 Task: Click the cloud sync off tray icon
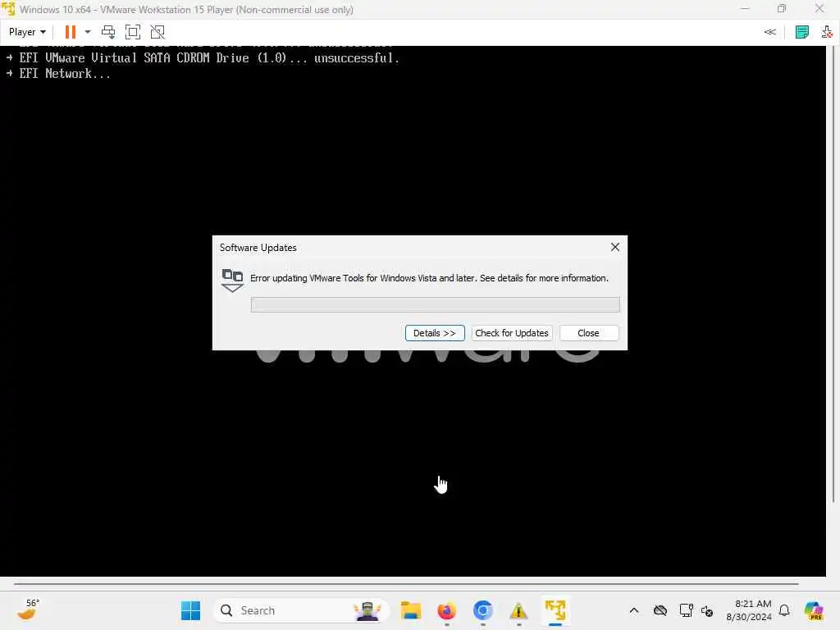[660, 610]
